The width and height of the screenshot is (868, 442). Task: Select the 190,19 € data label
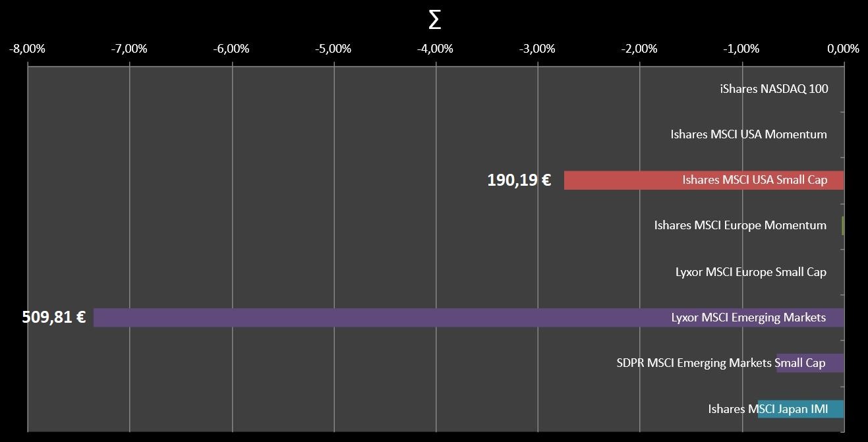click(519, 180)
